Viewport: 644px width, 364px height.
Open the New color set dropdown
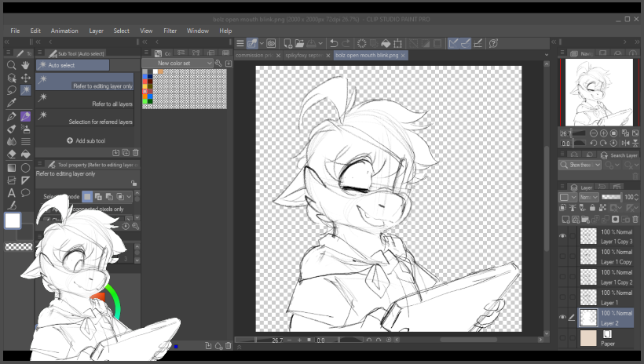[x=177, y=64]
